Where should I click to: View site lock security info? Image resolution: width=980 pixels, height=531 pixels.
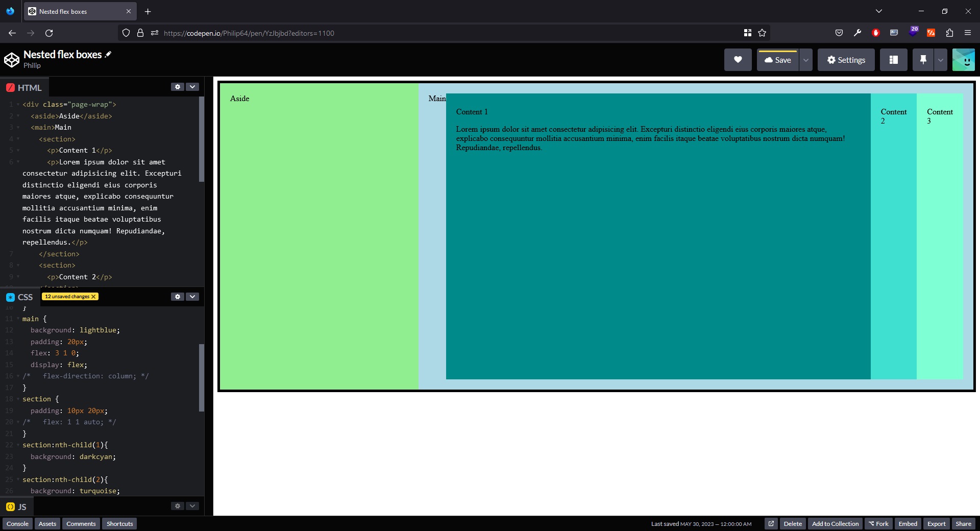tap(140, 33)
